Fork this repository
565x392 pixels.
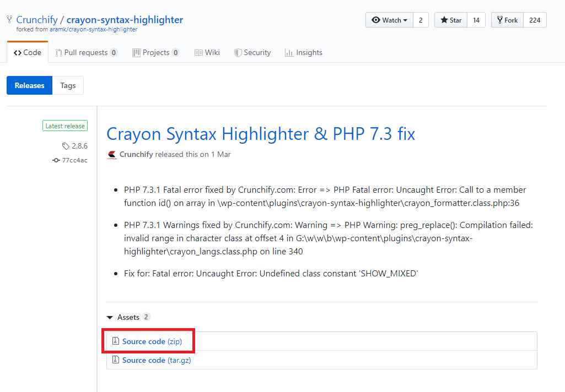(x=507, y=20)
